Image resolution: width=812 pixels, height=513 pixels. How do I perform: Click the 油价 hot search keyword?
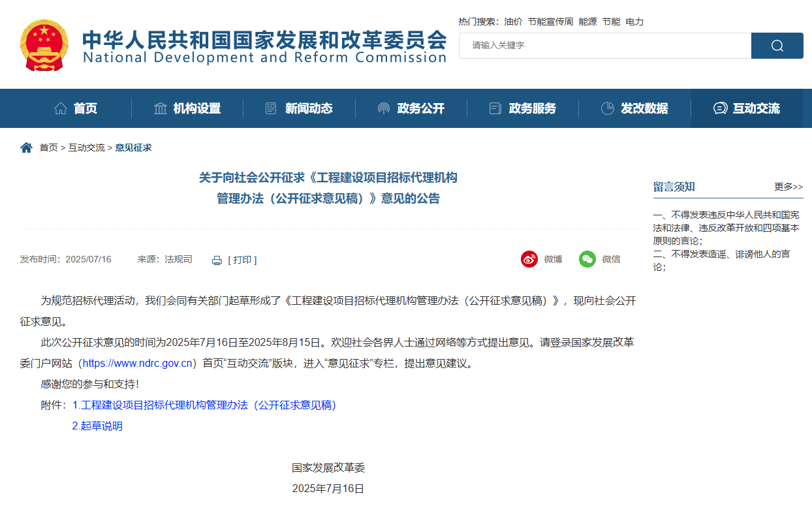513,22
